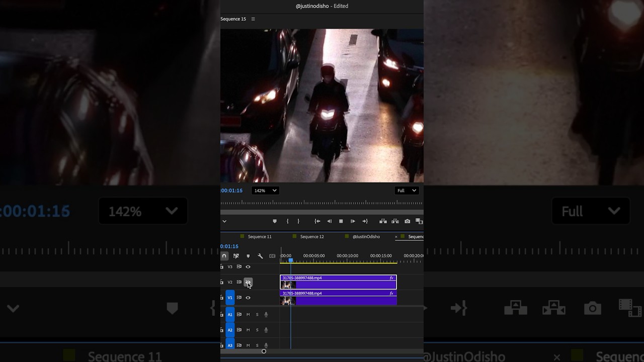The height and width of the screenshot is (362, 644).
Task: Add a marker in the Program Monitor
Action: 275,221
